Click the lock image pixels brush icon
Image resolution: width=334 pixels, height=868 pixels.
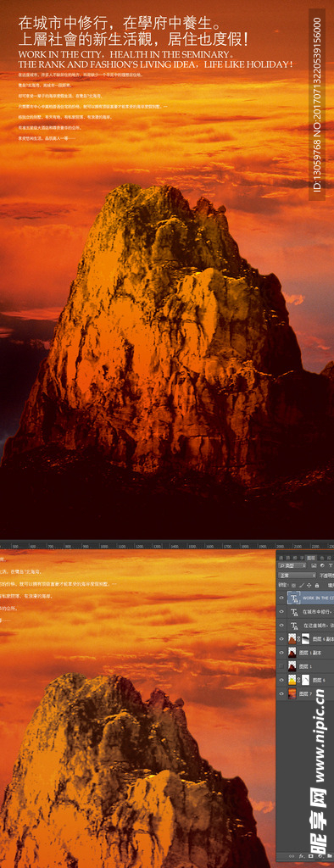[301, 585]
